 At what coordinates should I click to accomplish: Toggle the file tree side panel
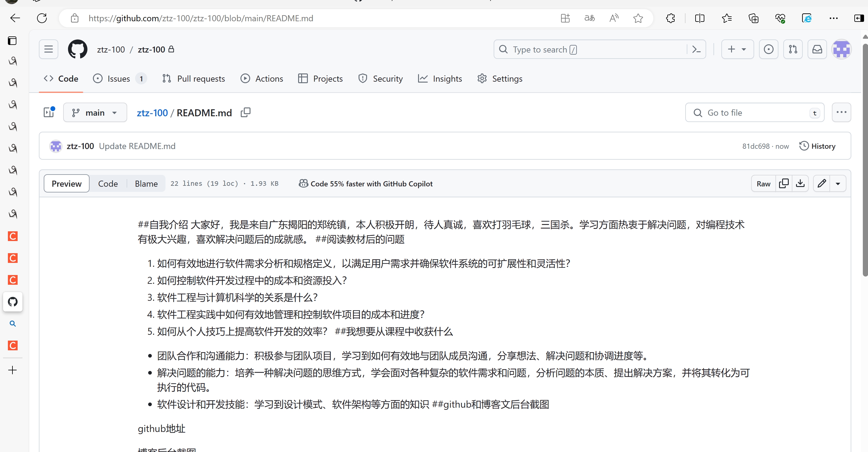[x=49, y=113]
